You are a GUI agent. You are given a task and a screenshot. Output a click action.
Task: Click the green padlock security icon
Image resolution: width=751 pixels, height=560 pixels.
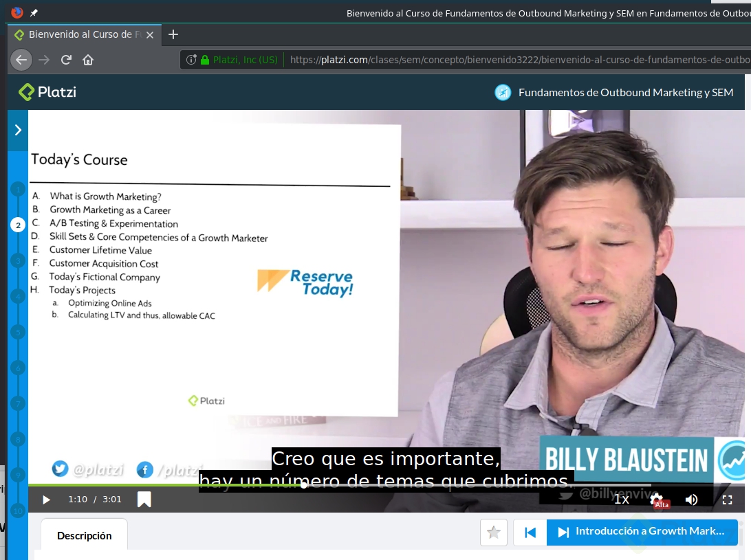pos(205,60)
